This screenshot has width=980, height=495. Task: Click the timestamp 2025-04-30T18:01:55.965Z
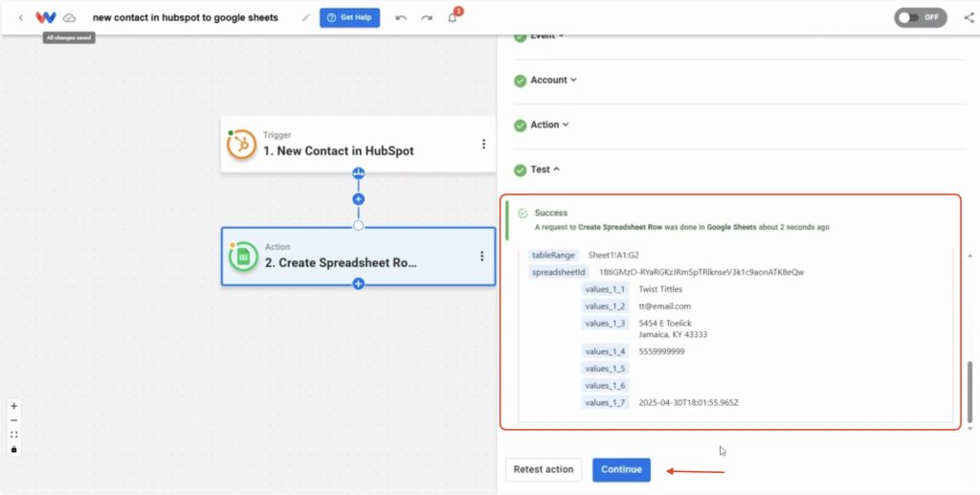688,403
